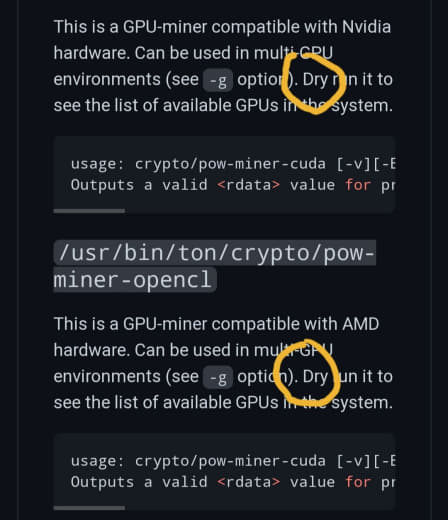The width and height of the screenshot is (448, 520).
Task: Click the scrollbar under the first usage code block
Action: pos(89,211)
